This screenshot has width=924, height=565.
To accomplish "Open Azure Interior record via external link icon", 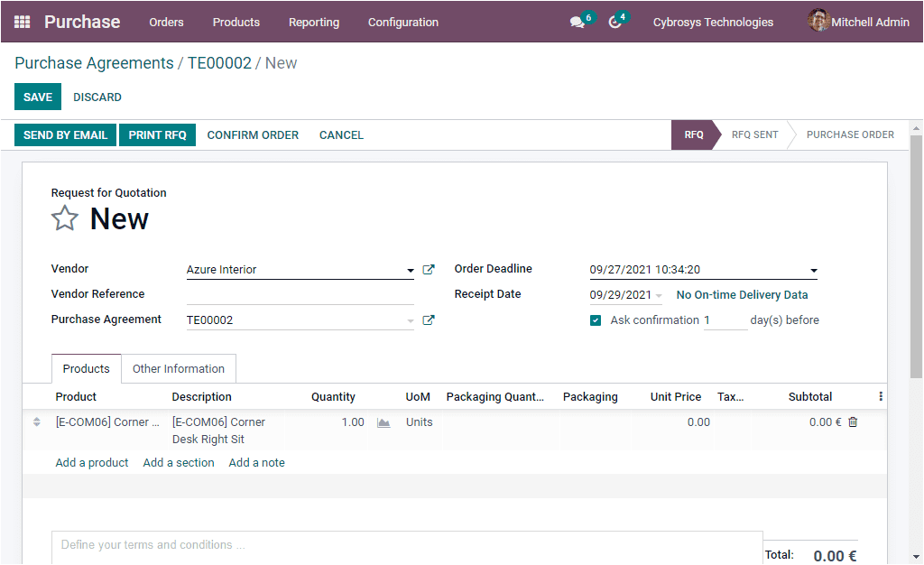I will point(428,269).
